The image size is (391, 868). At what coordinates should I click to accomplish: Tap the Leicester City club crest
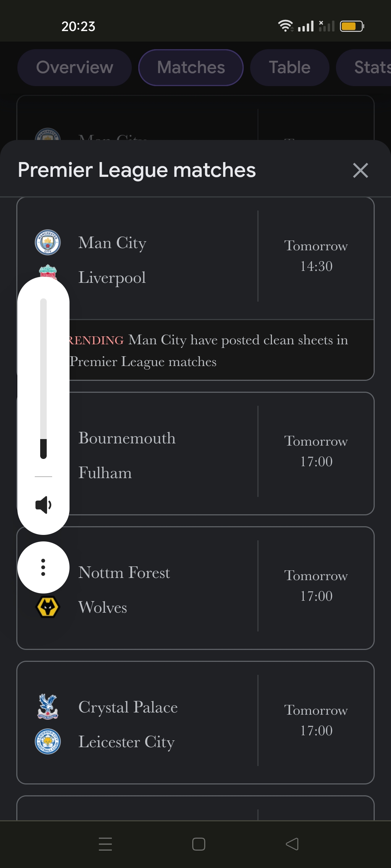48,741
